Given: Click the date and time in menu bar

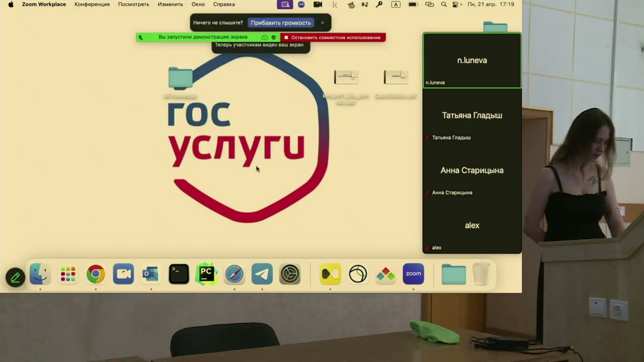Looking at the screenshot, I should (x=491, y=5).
